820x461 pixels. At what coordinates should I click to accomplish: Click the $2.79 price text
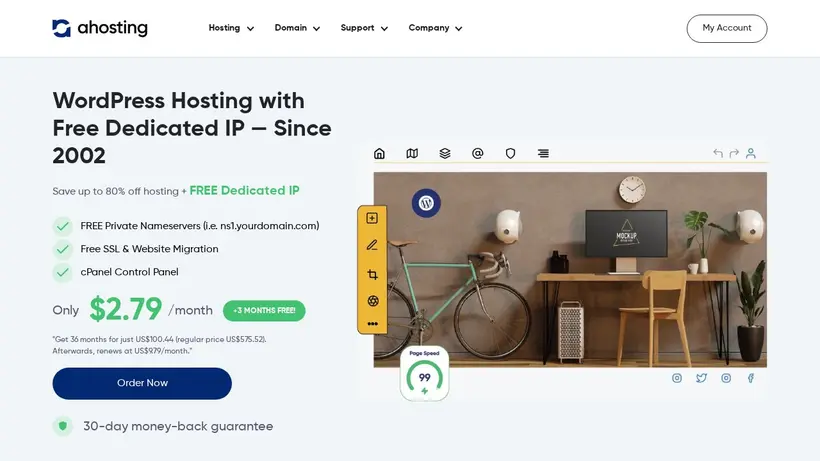click(126, 309)
